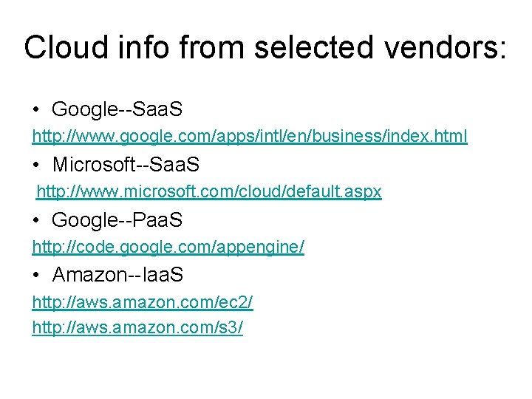The width and height of the screenshot is (532, 399).
Task: Click the bullet dot before 'Amazon--IaaS'
Action: click(x=36, y=276)
